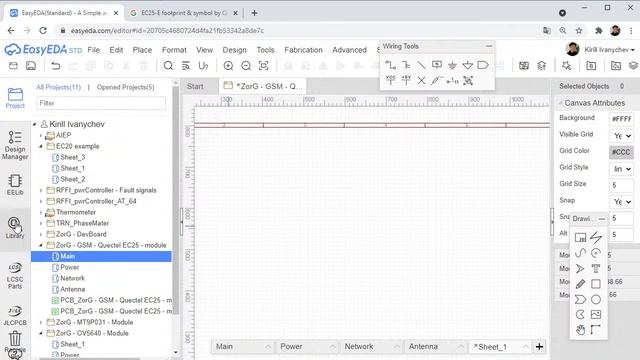
Task: Bookmark this page with star icon
Action: click(x=579, y=31)
